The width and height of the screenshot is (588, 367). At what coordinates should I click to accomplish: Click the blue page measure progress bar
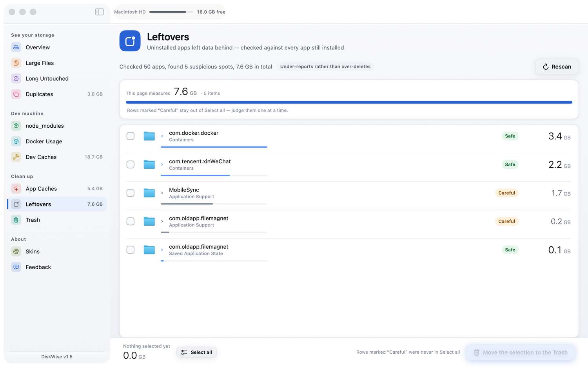pyautogui.click(x=349, y=102)
